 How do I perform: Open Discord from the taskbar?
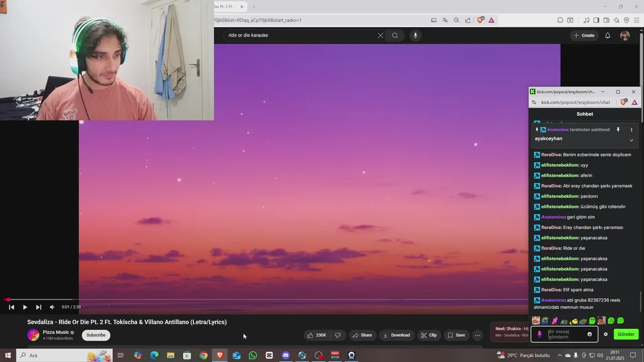[x=286, y=355]
